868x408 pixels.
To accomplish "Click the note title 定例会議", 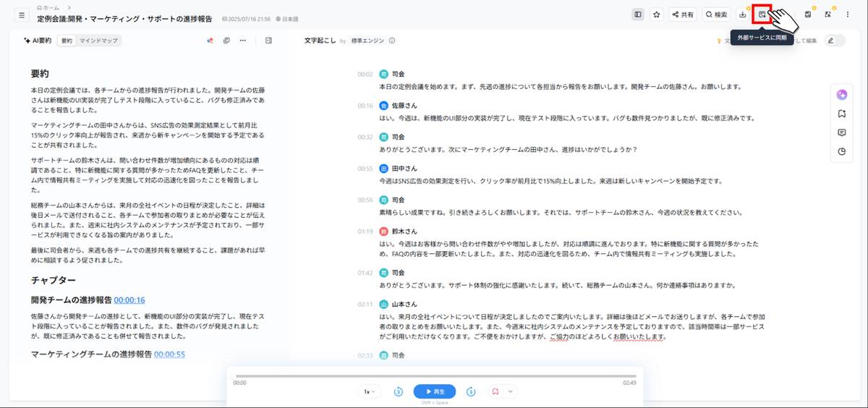I will 124,18.
